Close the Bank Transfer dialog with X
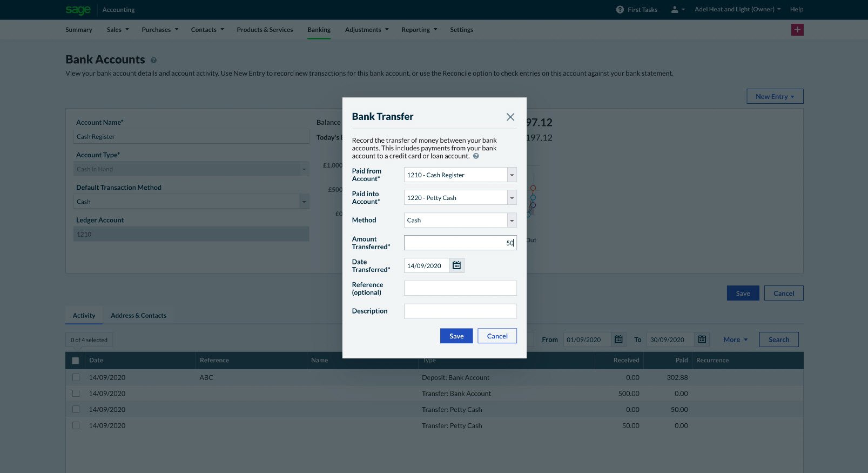 click(x=510, y=117)
